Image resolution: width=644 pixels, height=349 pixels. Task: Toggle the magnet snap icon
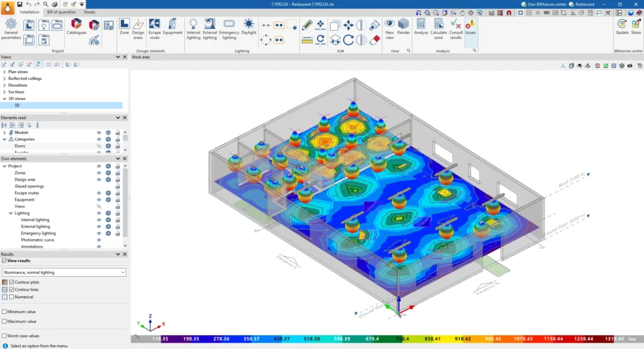click(x=509, y=13)
